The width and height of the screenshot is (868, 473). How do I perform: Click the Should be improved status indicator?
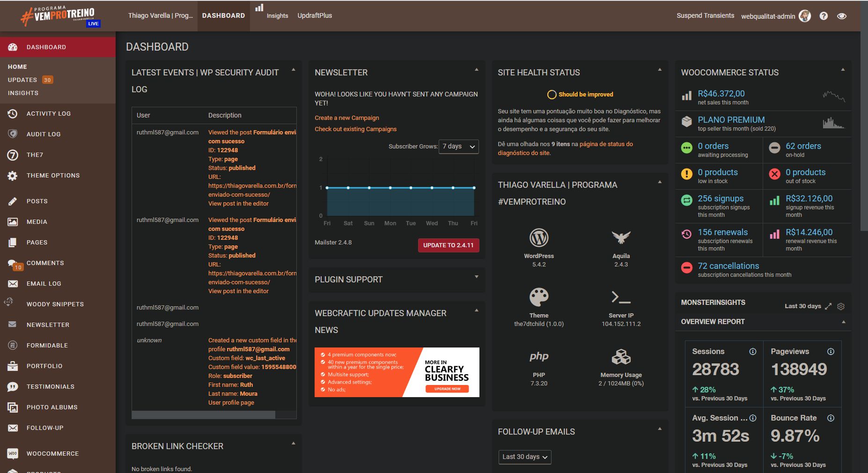(x=580, y=95)
